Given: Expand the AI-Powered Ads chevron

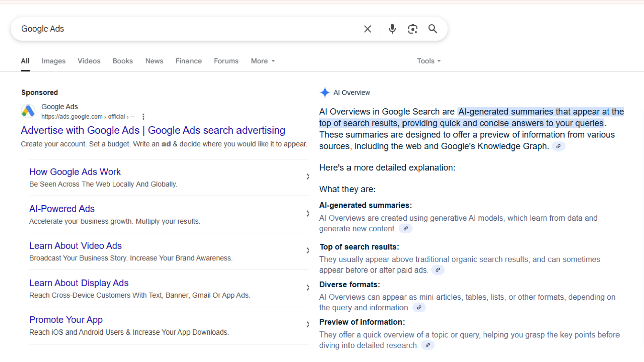Looking at the screenshot, I should 308,214.
